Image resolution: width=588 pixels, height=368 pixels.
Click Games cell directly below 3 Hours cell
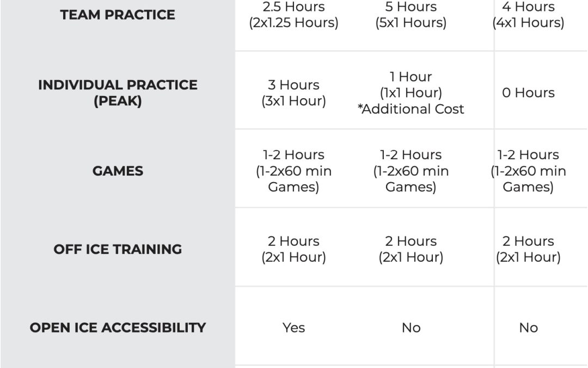click(x=293, y=171)
